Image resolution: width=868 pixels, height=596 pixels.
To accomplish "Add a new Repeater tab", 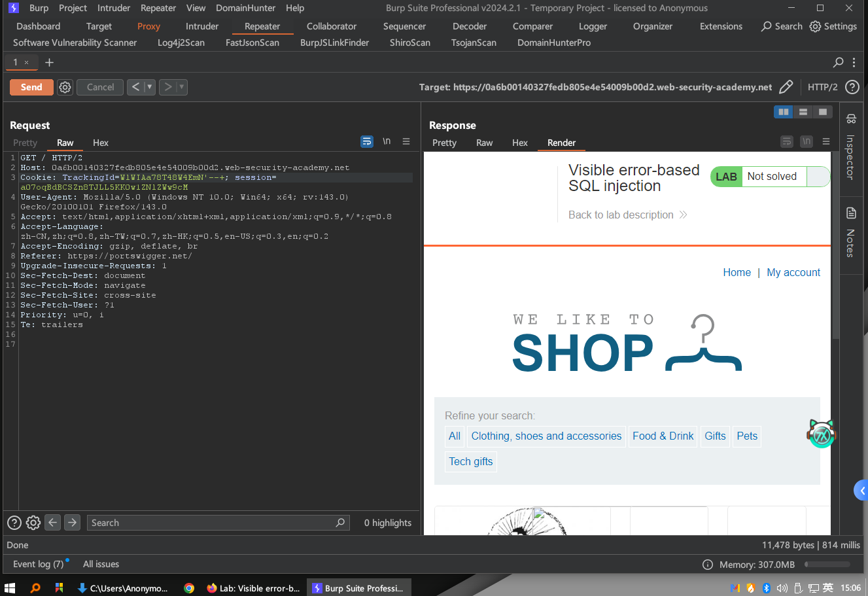I will tap(49, 62).
